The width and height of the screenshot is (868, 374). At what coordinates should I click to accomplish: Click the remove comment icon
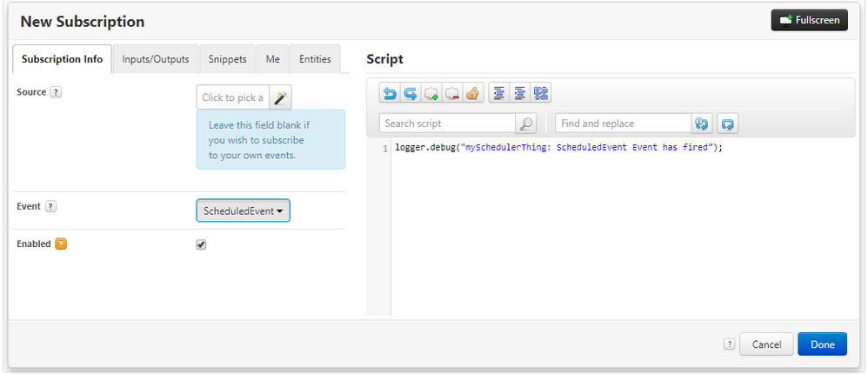coord(451,93)
